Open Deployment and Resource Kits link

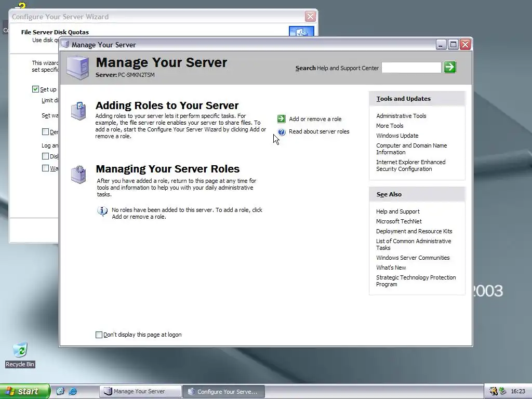(414, 231)
